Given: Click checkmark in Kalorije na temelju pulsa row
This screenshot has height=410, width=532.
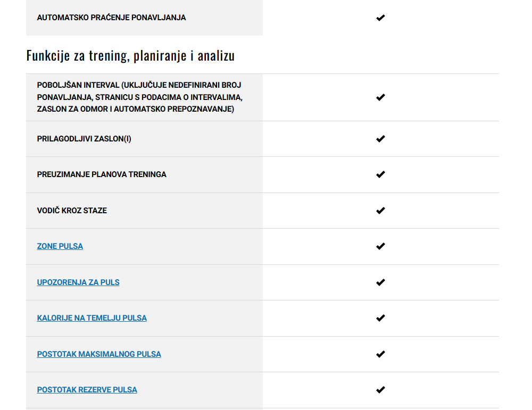Looking at the screenshot, I should coord(380,318).
